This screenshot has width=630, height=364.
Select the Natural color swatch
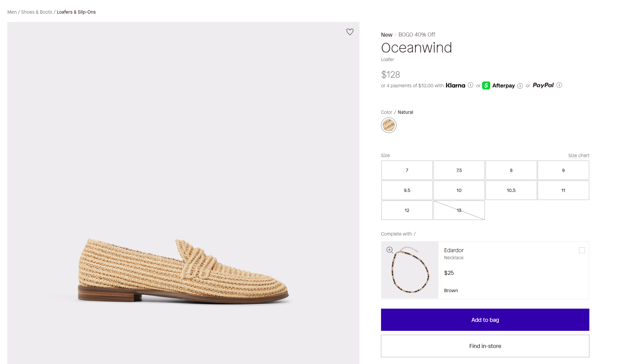(388, 125)
